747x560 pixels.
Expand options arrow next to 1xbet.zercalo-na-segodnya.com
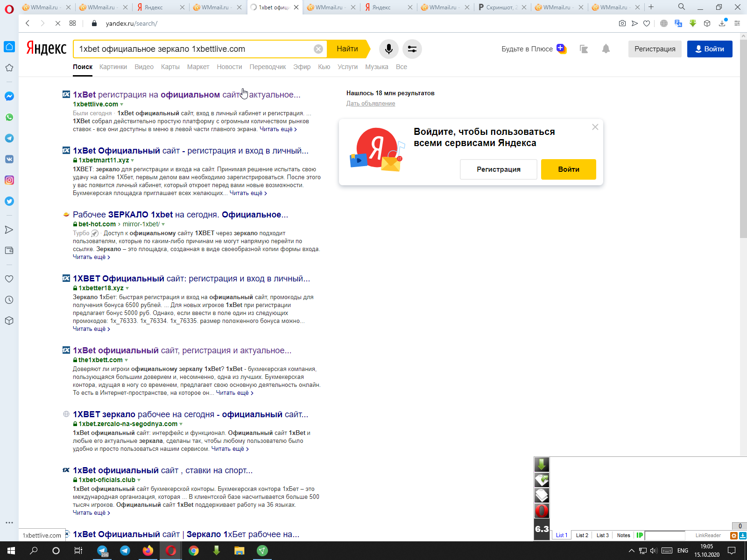click(x=181, y=424)
